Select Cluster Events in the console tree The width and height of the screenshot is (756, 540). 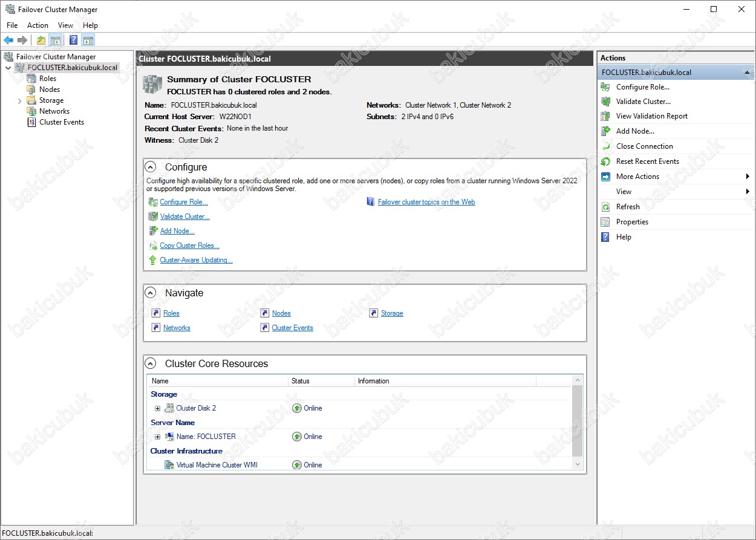(62, 122)
